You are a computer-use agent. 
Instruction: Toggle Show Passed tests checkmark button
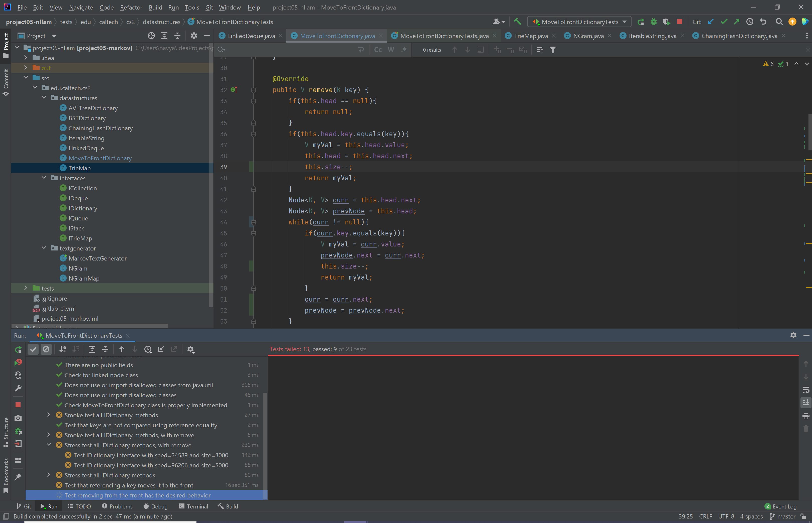pos(33,349)
